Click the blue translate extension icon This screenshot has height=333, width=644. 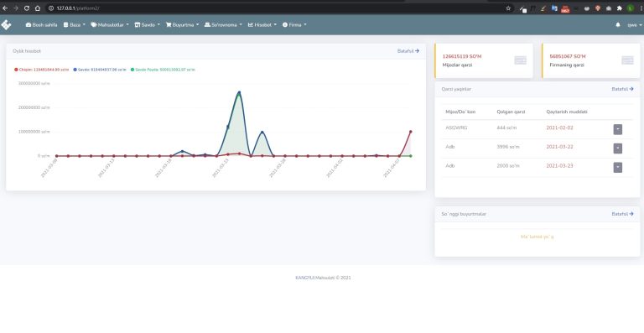(x=554, y=8)
